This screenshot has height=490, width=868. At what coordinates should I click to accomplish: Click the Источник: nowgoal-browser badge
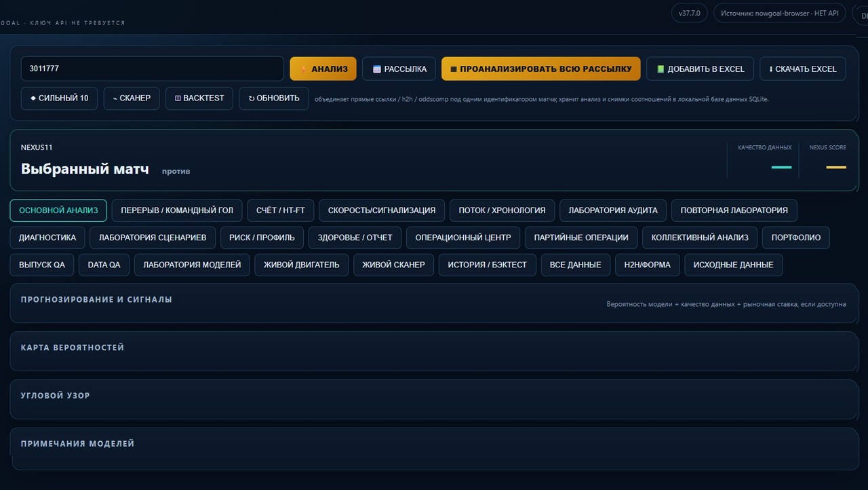point(780,13)
